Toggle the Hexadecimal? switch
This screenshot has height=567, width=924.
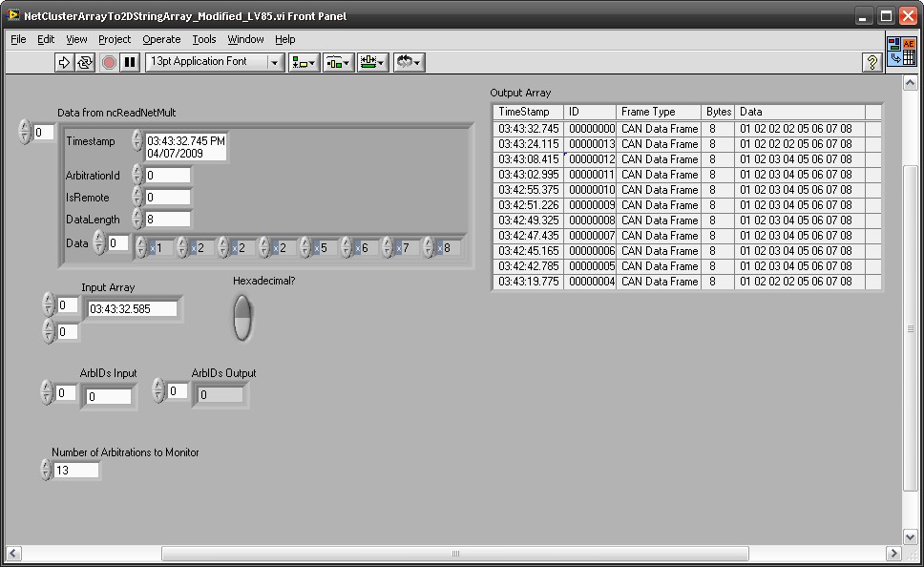[243, 317]
